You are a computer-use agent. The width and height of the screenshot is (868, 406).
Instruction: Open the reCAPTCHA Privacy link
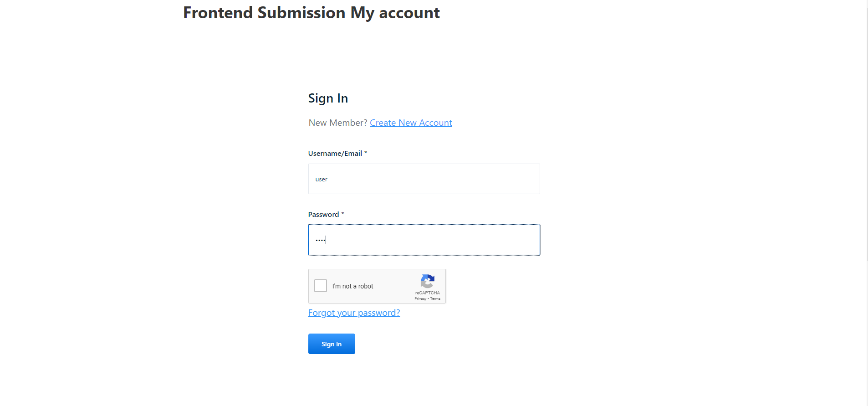(x=420, y=298)
